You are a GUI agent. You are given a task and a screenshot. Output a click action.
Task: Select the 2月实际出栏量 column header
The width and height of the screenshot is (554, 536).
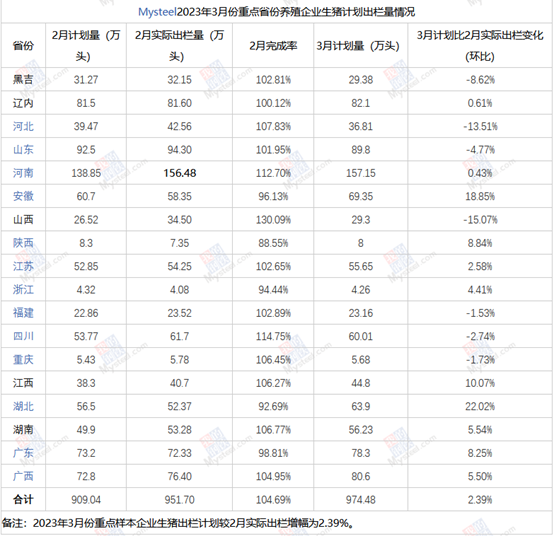click(x=179, y=46)
